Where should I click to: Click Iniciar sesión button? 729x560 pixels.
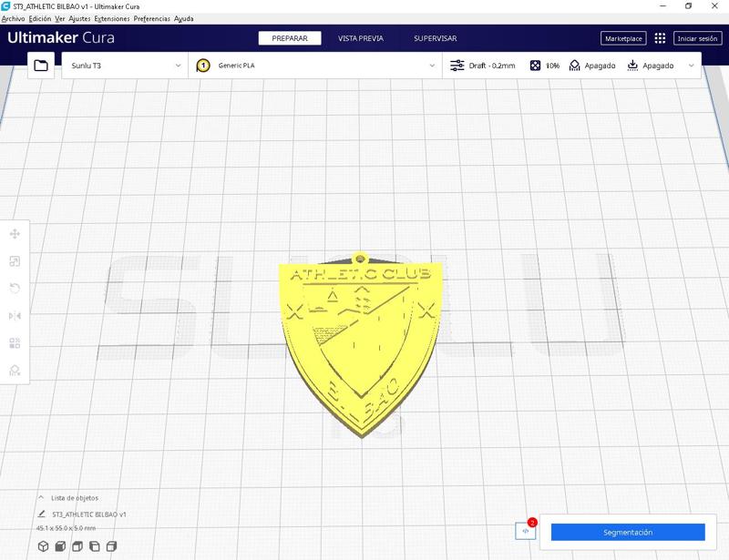click(697, 38)
